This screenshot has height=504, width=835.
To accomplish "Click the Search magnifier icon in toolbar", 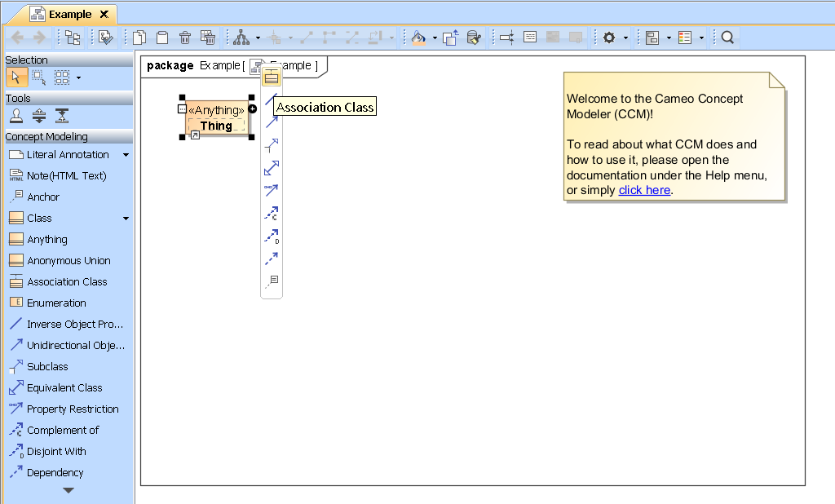I will tap(728, 38).
